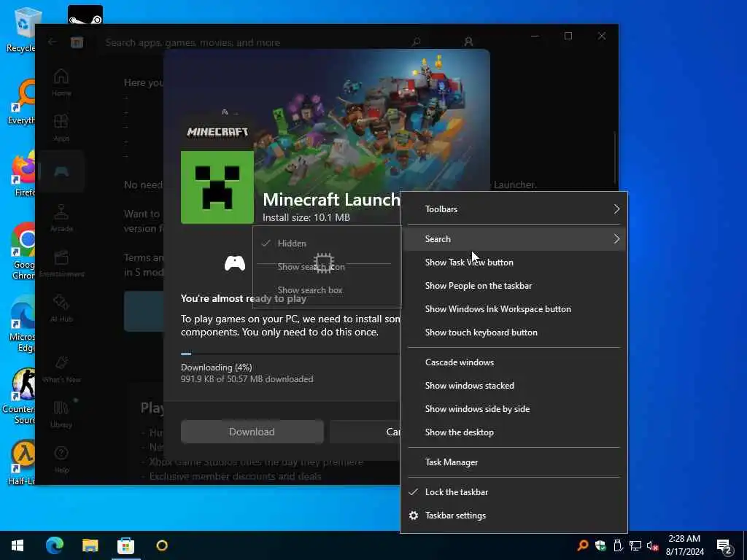Click "Install size: 10.1 MB" text
Viewport: 747px width, 560px height.
(306, 217)
